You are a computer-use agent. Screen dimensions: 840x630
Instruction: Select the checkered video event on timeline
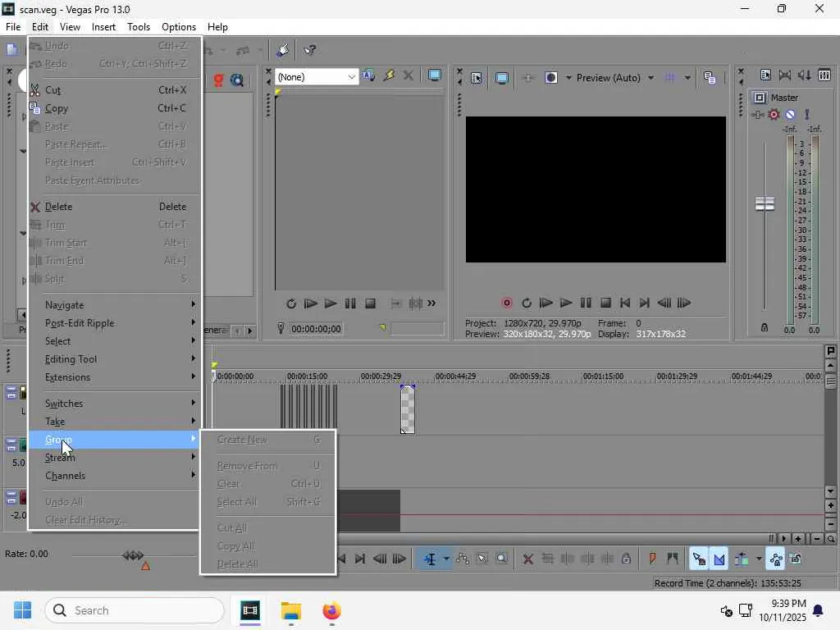pyautogui.click(x=408, y=409)
